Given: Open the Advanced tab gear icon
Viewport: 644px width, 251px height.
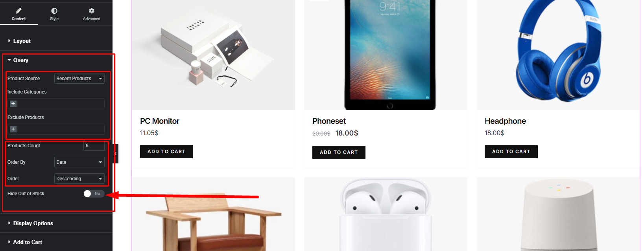Looking at the screenshot, I should tap(92, 11).
